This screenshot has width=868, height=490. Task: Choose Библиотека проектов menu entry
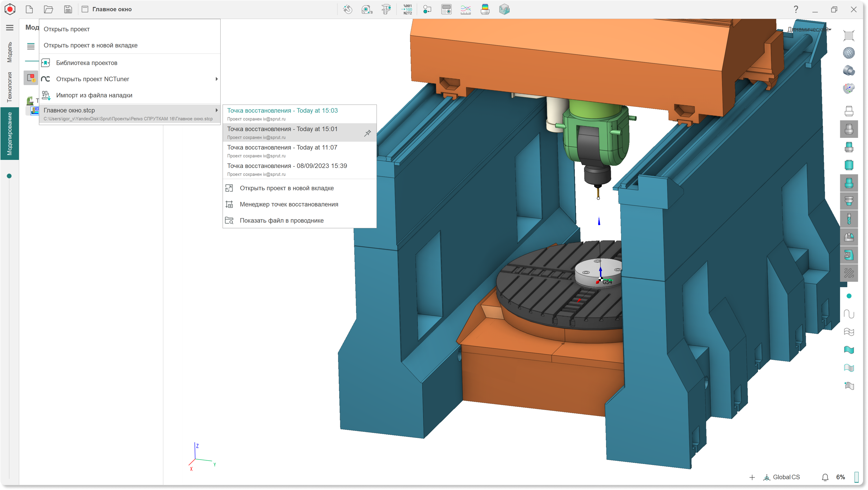87,63
